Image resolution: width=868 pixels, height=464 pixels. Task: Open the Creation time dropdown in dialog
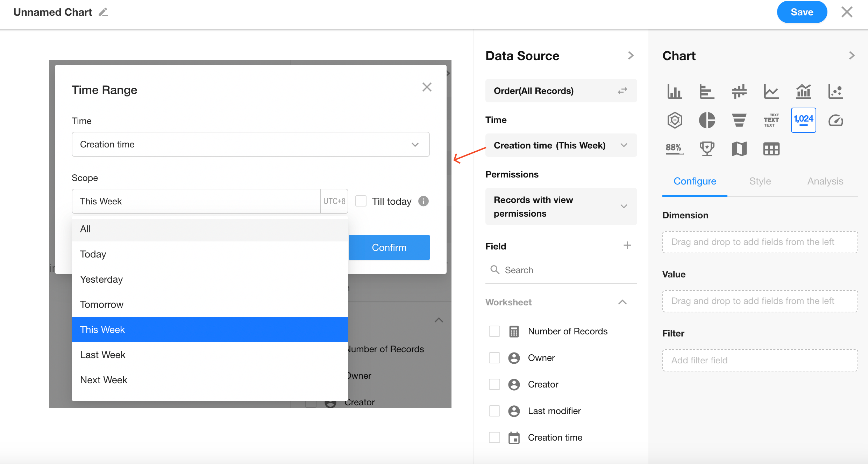pos(250,144)
